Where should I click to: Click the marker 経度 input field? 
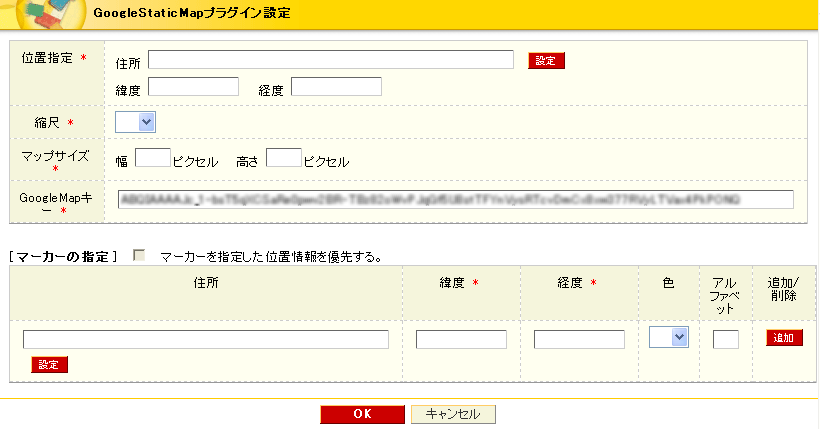point(579,339)
